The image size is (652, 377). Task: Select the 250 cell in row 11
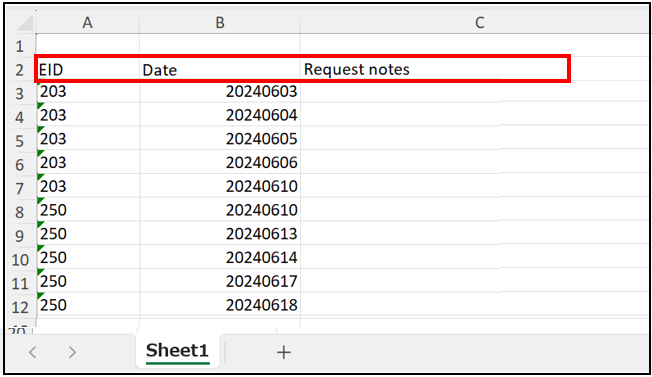tap(88, 281)
